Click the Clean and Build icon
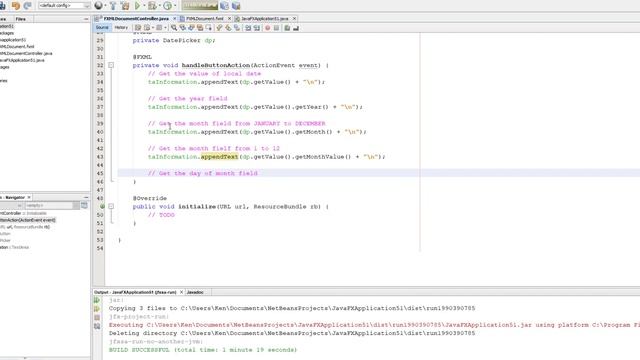This screenshot has height=360, width=640. [125, 6]
